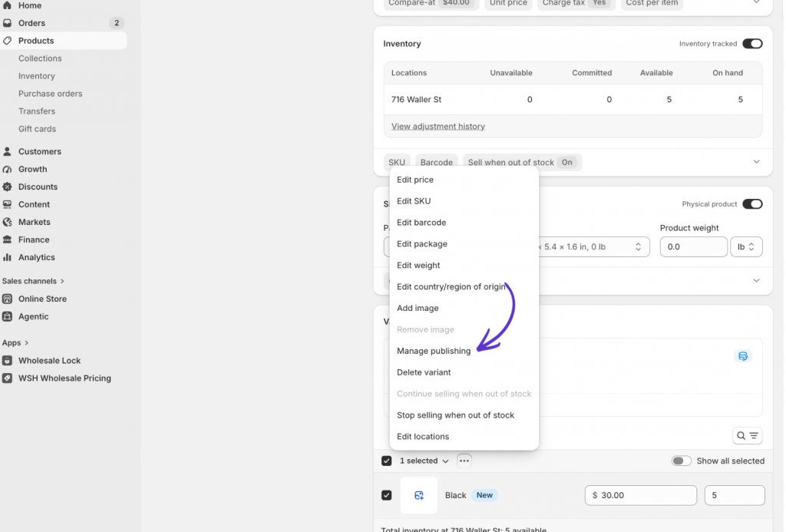This screenshot has width=786, height=532.
Task: Click the Growth icon
Action: click(7, 169)
